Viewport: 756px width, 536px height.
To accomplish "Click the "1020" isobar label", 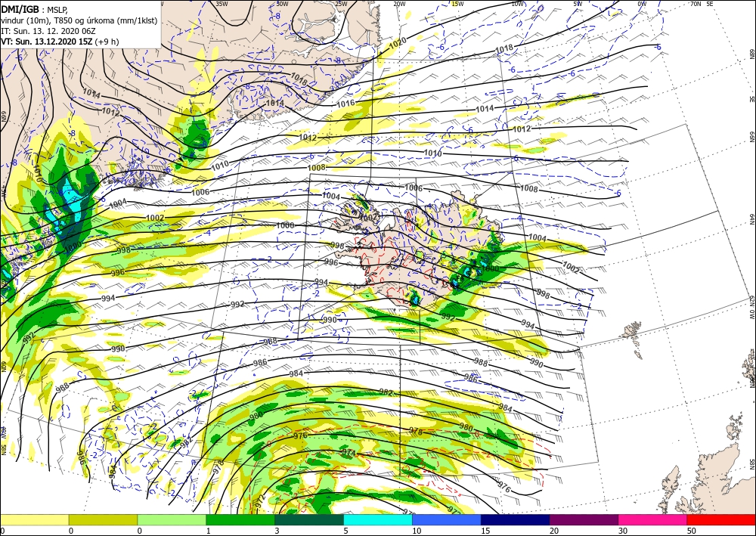I will tap(398, 42).
